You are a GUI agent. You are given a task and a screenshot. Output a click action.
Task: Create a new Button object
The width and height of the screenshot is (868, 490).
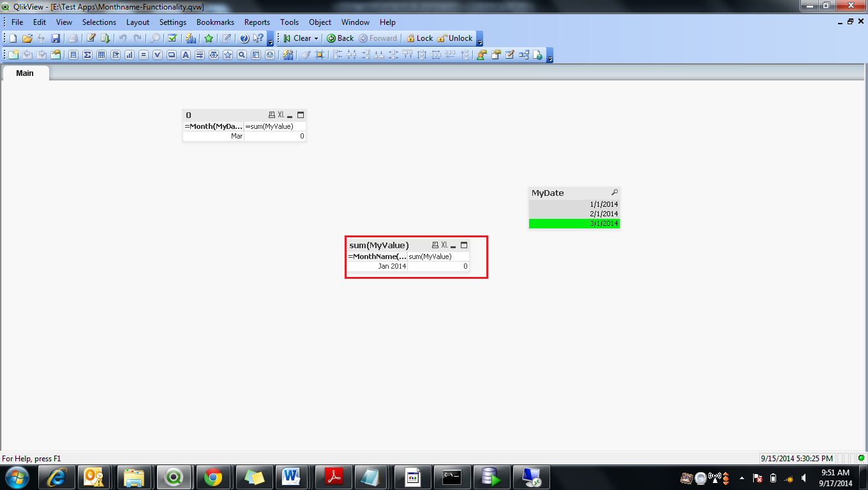[172, 55]
